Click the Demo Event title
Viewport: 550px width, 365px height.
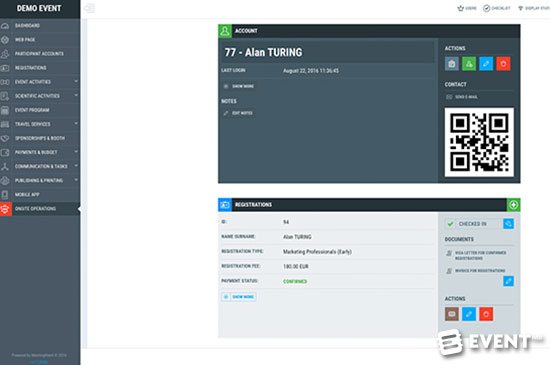pos(39,8)
